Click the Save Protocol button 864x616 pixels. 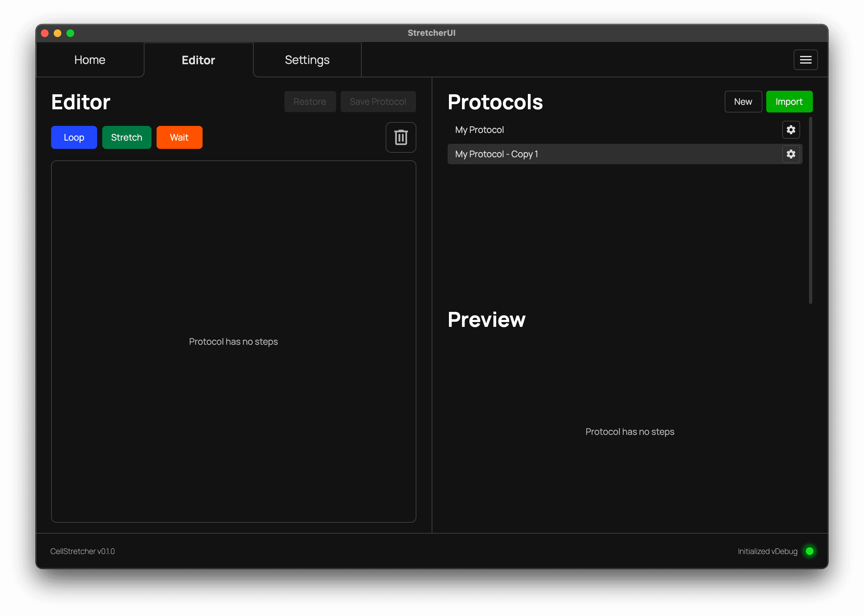tap(378, 102)
